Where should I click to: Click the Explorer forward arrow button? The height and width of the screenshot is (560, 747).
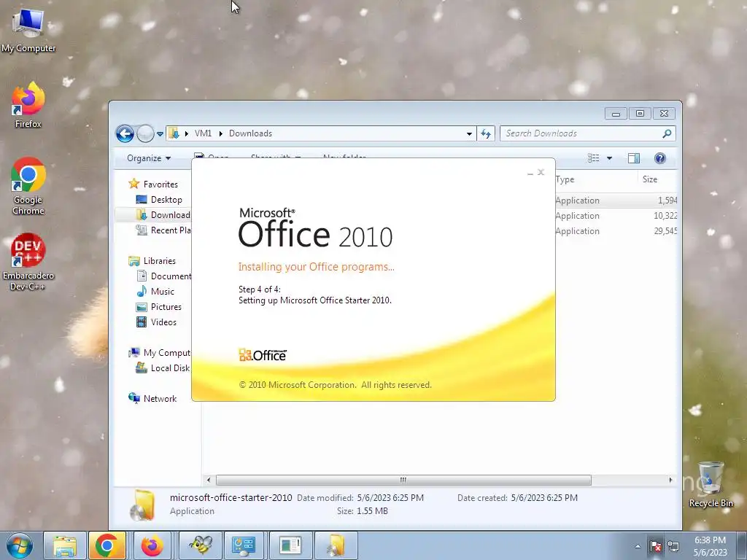[145, 134]
